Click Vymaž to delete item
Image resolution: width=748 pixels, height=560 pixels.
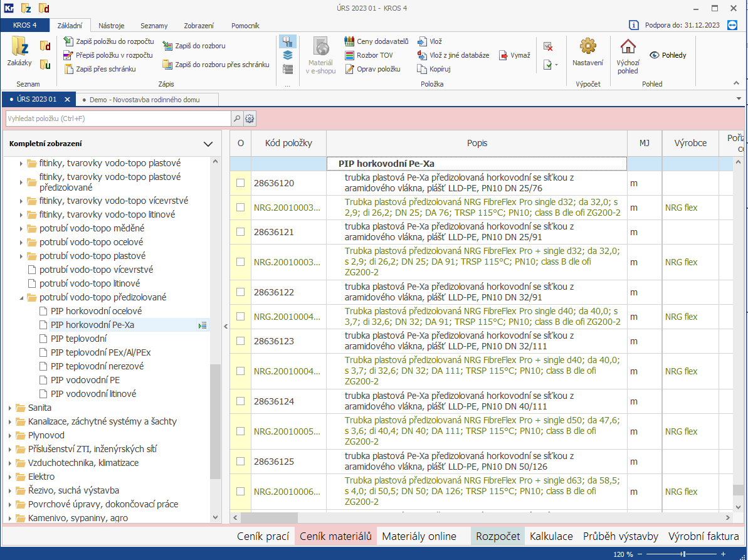515,55
